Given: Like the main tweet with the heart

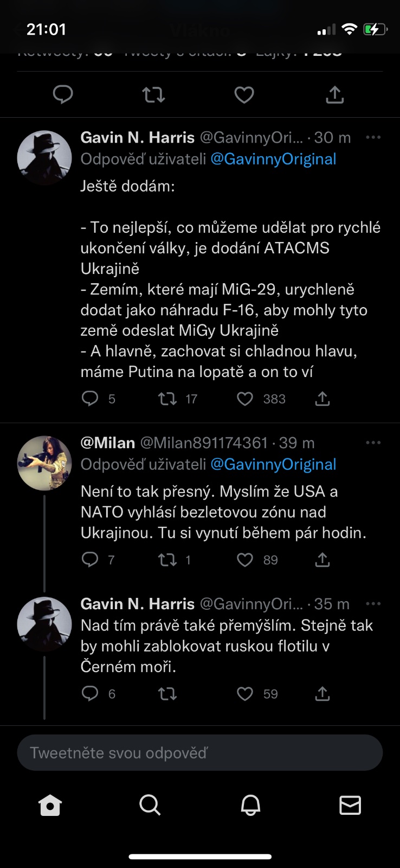Looking at the screenshot, I should (x=244, y=95).
